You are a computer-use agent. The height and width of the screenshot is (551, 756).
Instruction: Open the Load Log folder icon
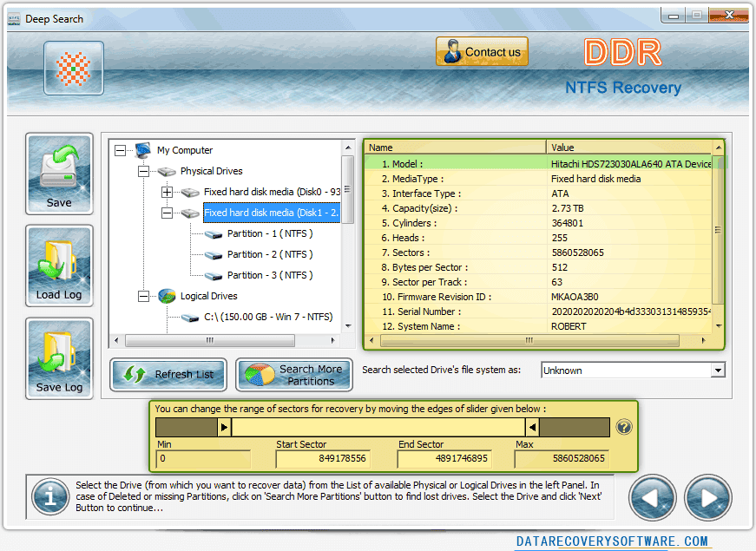(x=59, y=266)
